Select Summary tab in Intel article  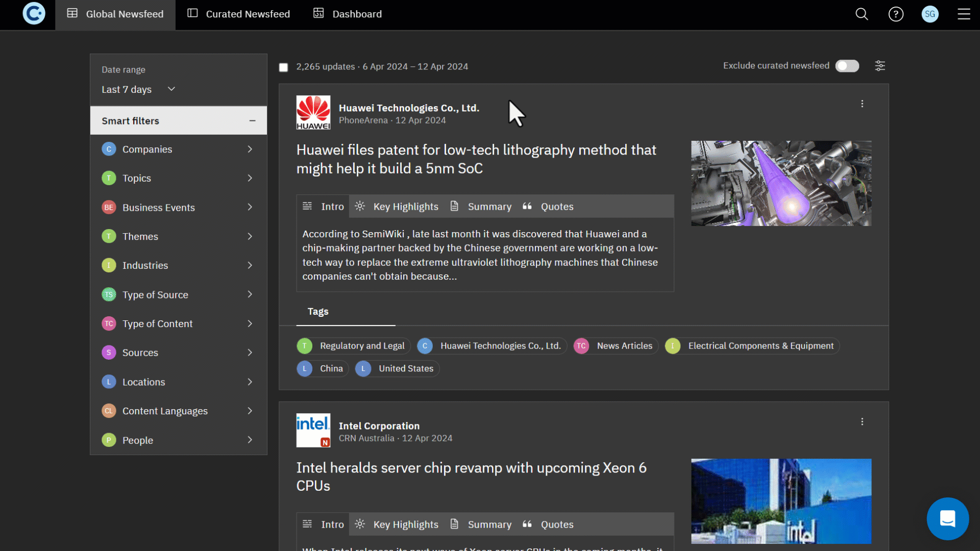[x=481, y=524]
